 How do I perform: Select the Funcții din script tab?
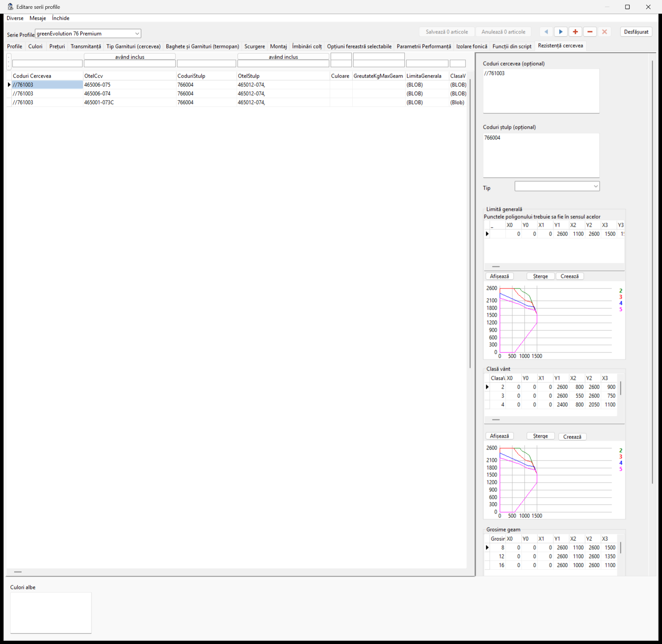click(x=512, y=46)
